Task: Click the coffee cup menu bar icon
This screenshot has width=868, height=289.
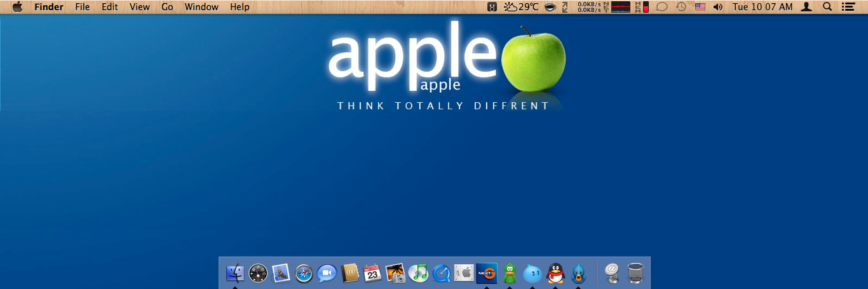Action: point(550,7)
